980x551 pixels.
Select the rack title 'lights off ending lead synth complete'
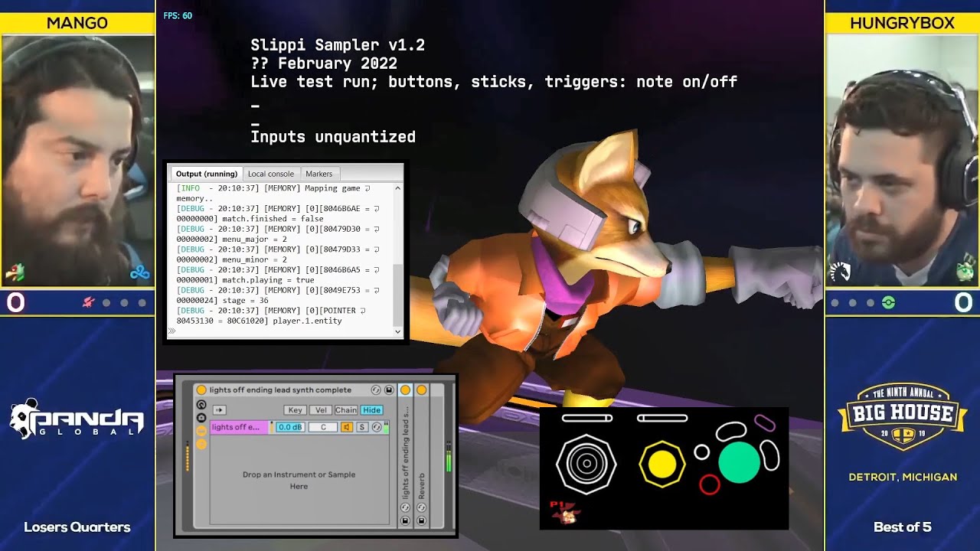tap(280, 390)
